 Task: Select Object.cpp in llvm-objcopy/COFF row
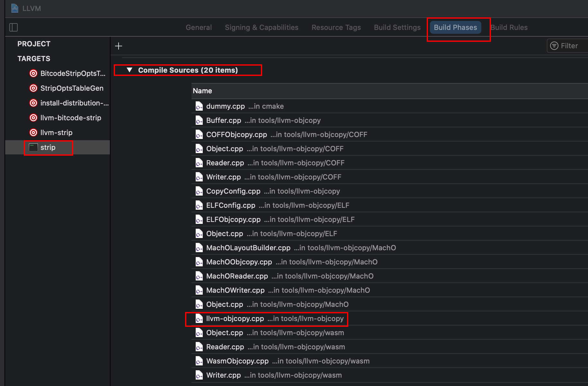(389, 149)
